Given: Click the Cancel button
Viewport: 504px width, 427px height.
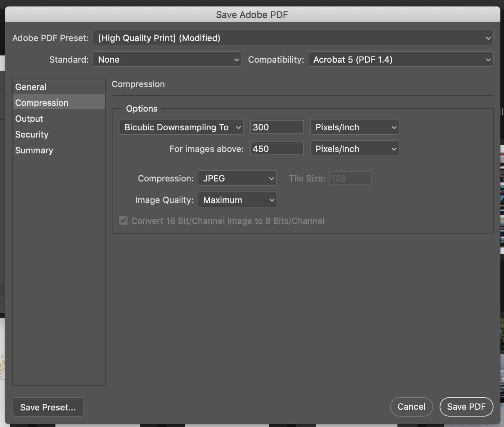Looking at the screenshot, I should tap(411, 406).
